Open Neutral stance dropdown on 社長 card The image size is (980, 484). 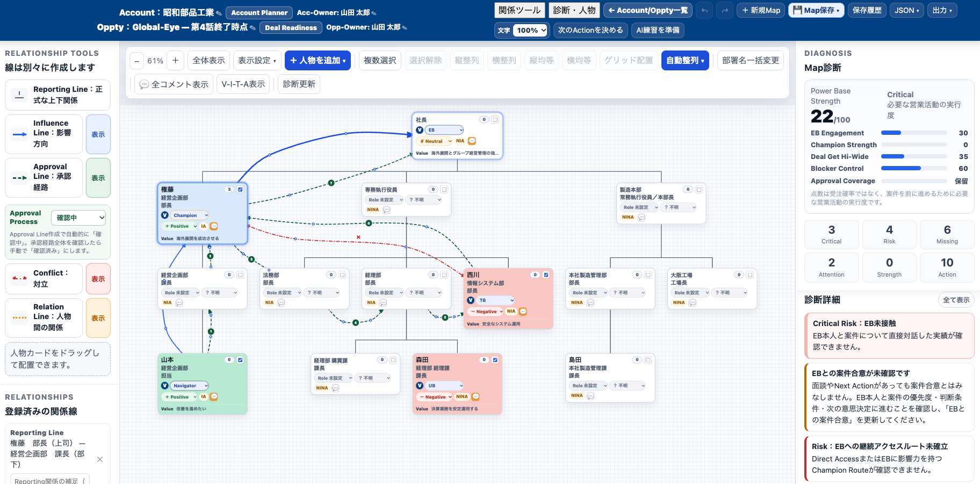click(x=435, y=141)
